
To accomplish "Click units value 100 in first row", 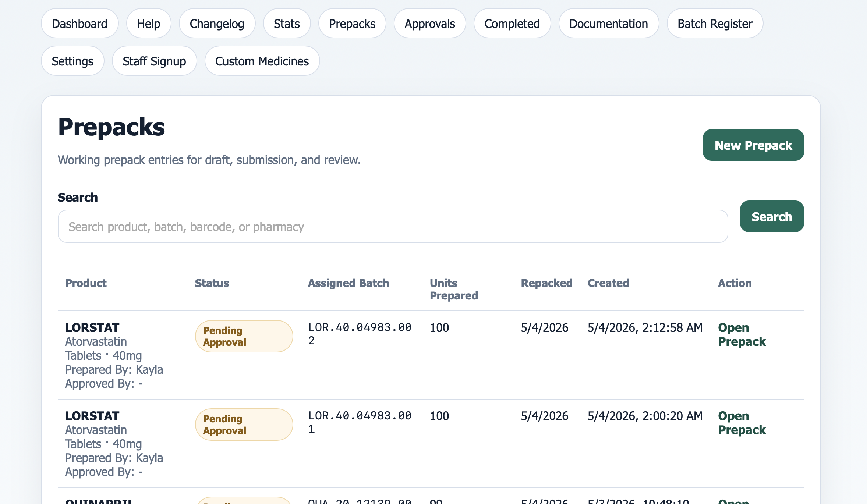I will [x=439, y=327].
